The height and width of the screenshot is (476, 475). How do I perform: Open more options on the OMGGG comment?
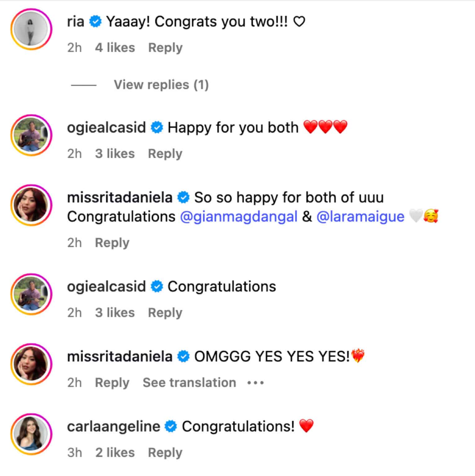pyautogui.click(x=255, y=382)
